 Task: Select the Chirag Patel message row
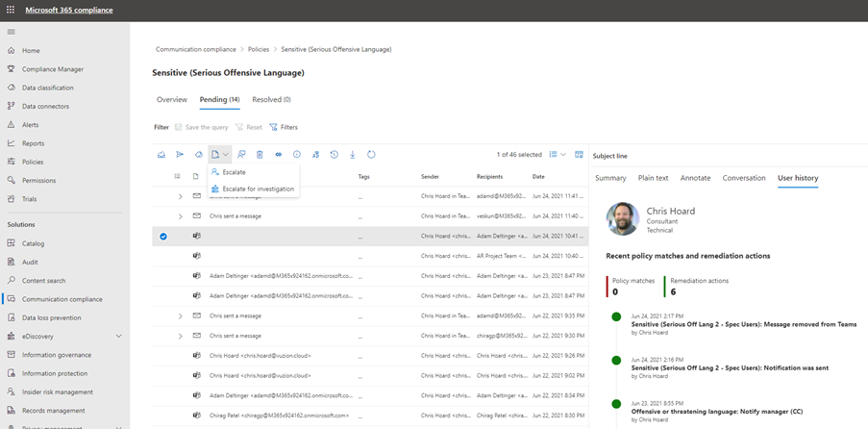pos(370,416)
